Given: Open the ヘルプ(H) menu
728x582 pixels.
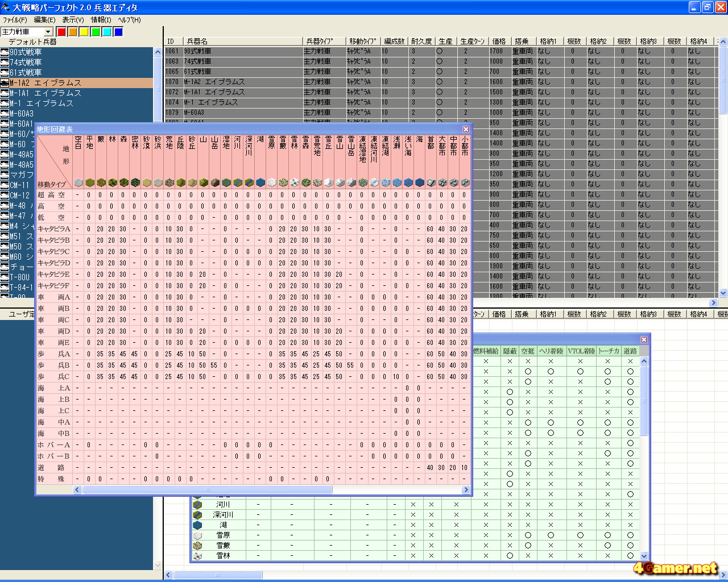Looking at the screenshot, I should click(129, 20).
